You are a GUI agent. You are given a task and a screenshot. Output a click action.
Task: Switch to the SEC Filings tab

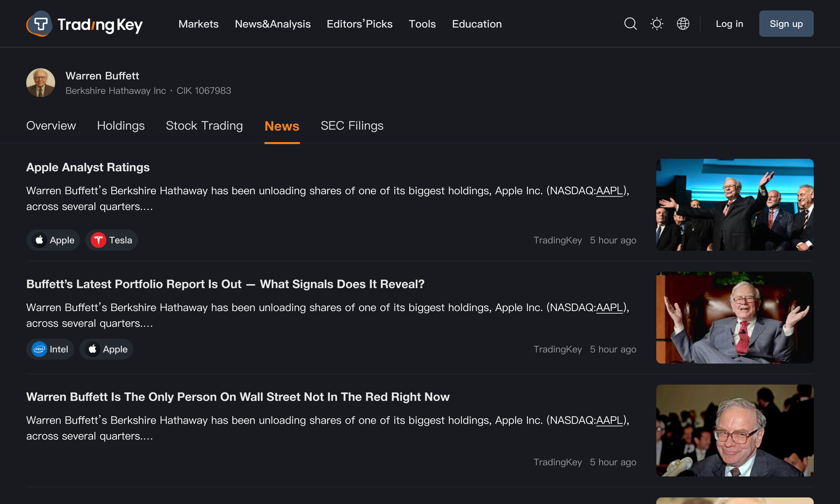(352, 126)
